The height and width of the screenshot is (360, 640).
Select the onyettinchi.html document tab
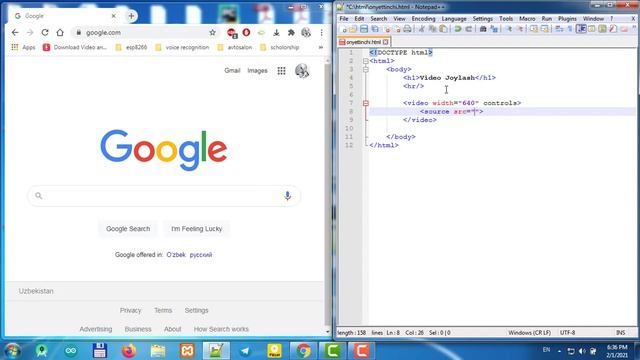(x=363, y=42)
